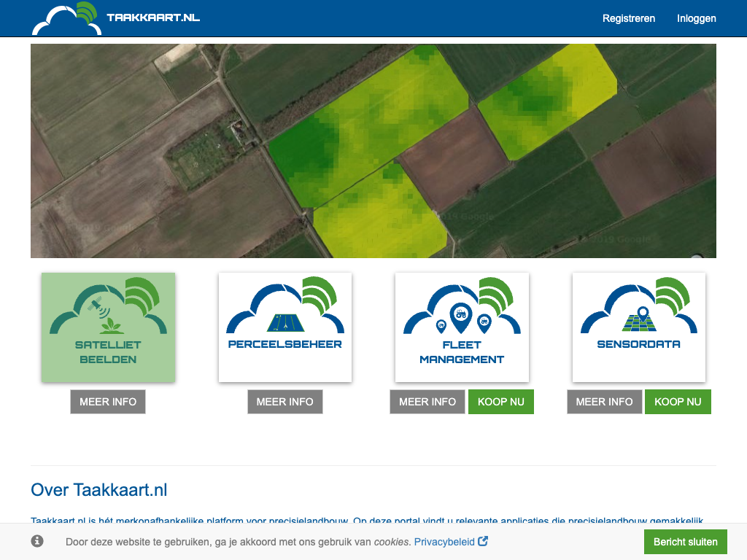
Task: Click the Over Taakkaart.nl heading
Action: tap(99, 489)
